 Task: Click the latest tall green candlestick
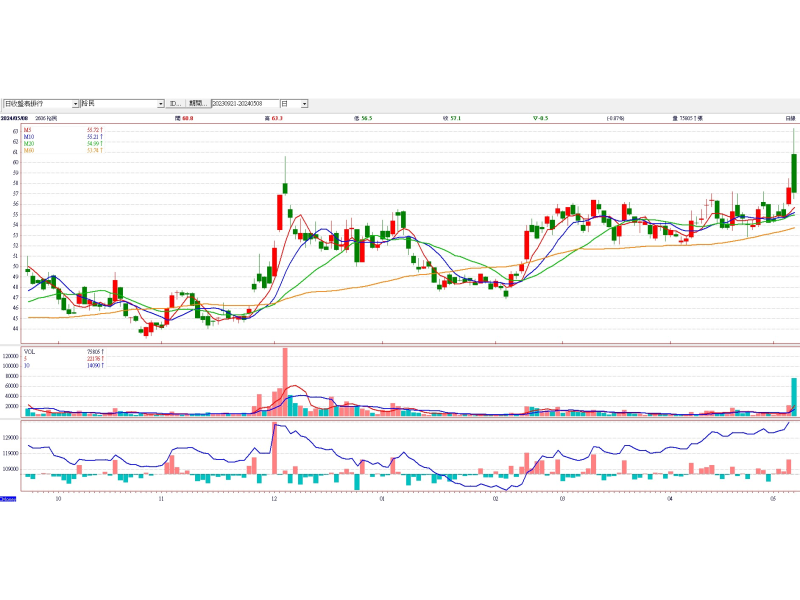pyautogui.click(x=793, y=172)
